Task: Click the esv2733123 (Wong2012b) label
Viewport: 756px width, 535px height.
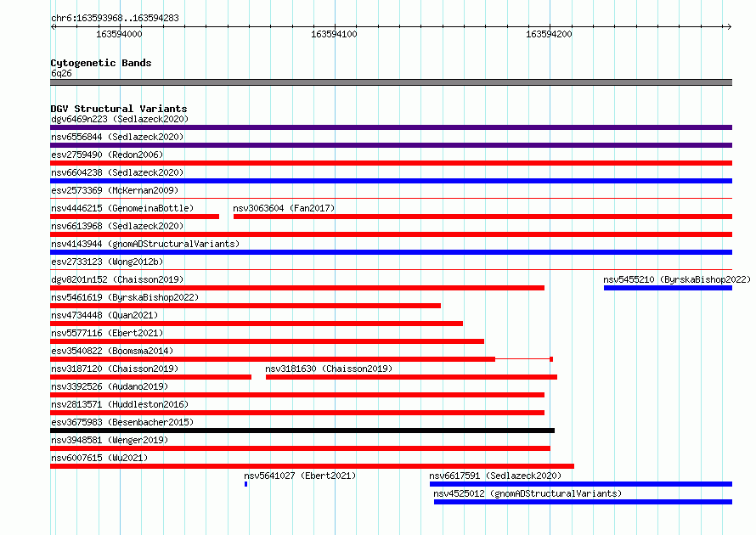Action: coord(107,262)
